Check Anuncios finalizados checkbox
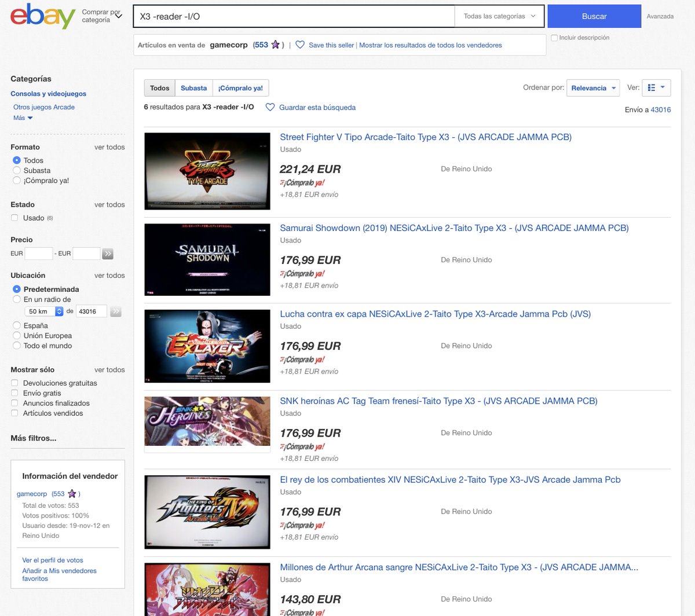Screen dimensions: 695x616 (14, 403)
